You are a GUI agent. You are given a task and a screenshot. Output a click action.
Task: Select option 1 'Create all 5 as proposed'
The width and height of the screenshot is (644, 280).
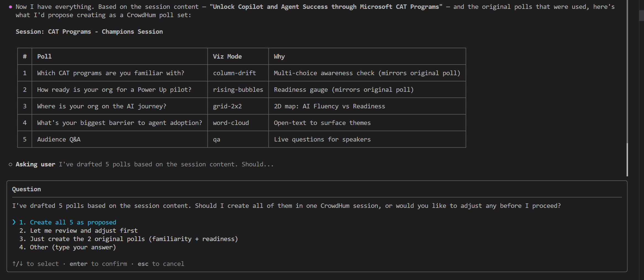click(x=68, y=222)
